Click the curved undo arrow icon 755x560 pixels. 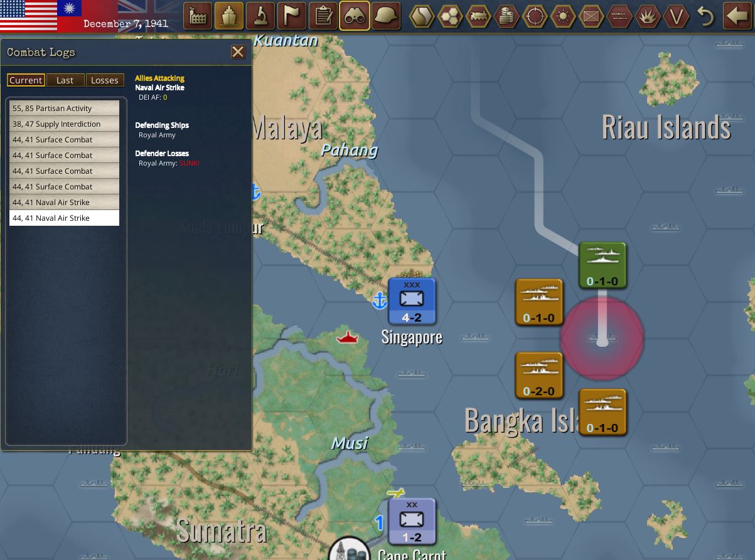coord(705,16)
